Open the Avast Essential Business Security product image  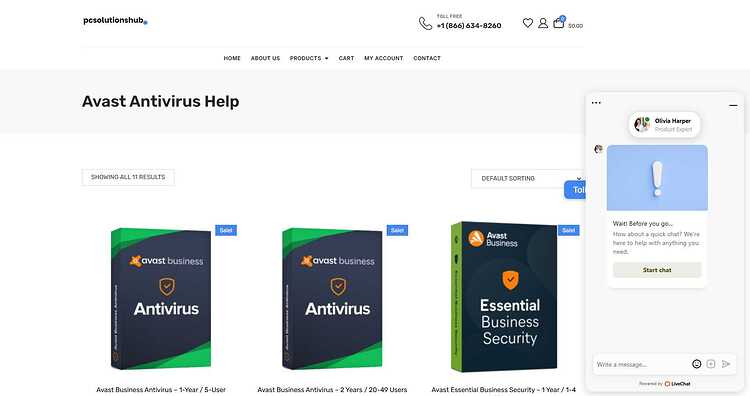(504, 297)
